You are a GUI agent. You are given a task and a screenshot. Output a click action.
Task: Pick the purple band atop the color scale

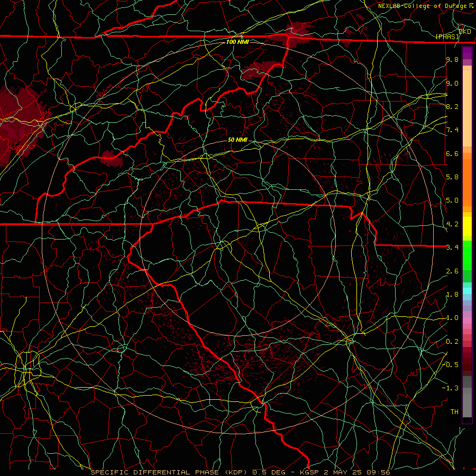tap(467, 53)
